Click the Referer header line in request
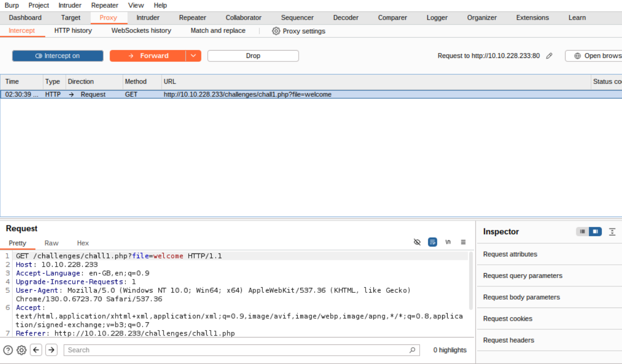Screen dimensions: 622x364 (x=125, y=334)
